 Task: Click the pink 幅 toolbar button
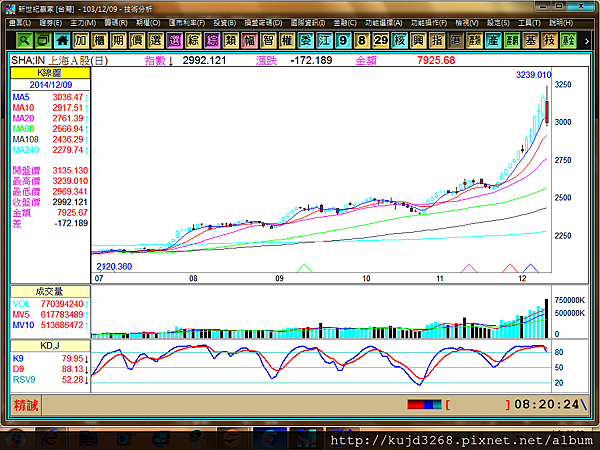(x=249, y=40)
